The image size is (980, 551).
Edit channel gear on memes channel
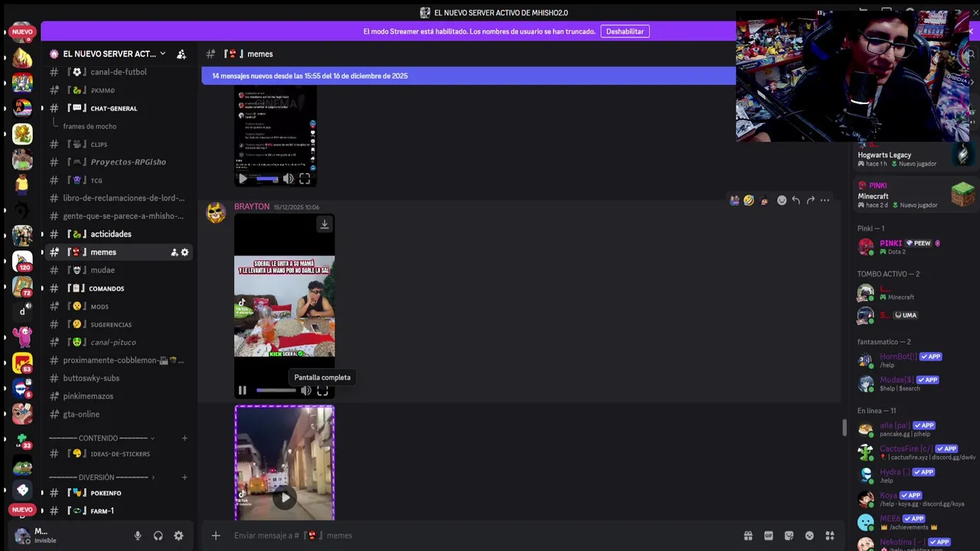[185, 253]
